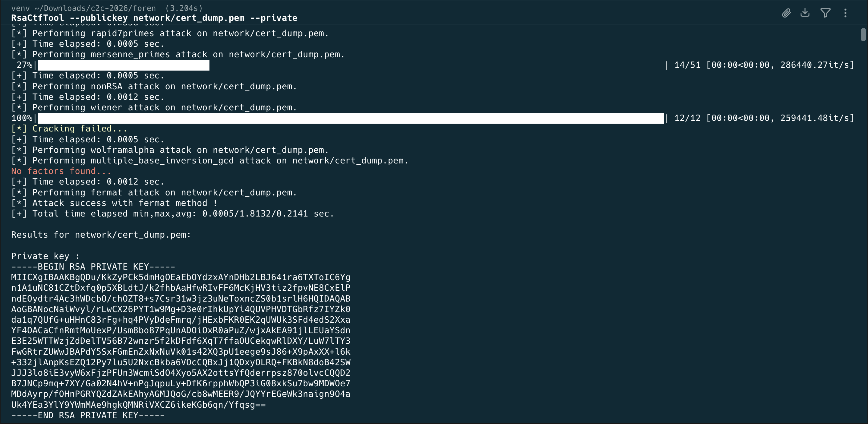
Task: Click the "END RSA PRIVATE KEY" footer line
Action: coord(88,415)
